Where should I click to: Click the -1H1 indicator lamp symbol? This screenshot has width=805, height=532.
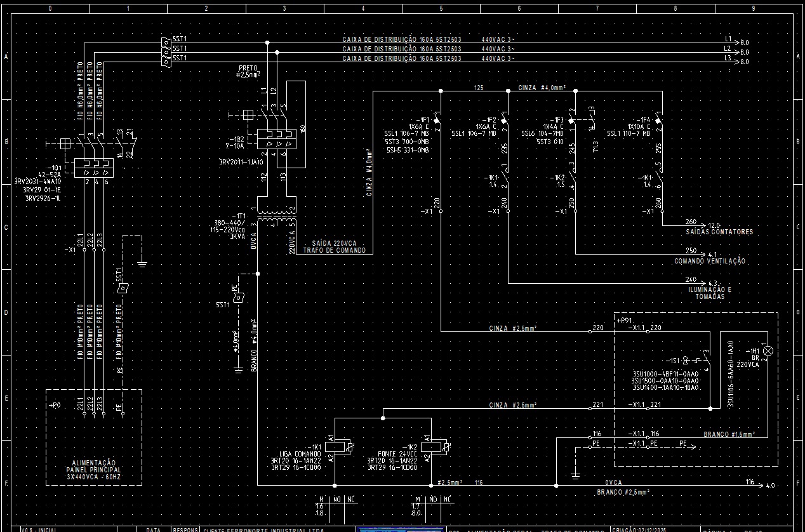(x=768, y=351)
